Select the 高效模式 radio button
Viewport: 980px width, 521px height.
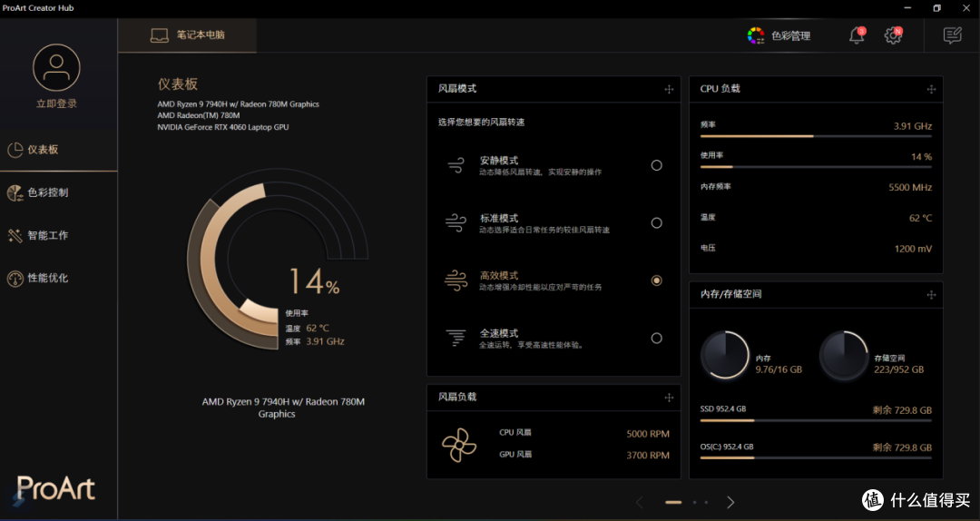tap(656, 280)
